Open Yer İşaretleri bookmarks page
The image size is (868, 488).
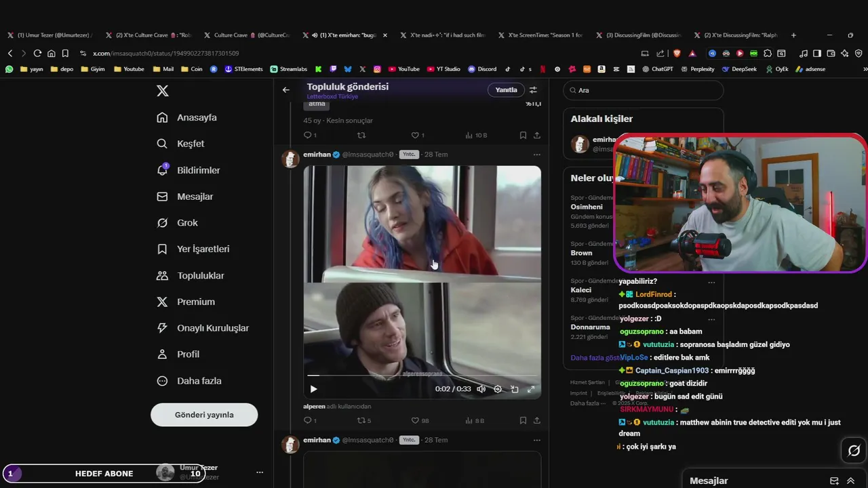click(193, 249)
